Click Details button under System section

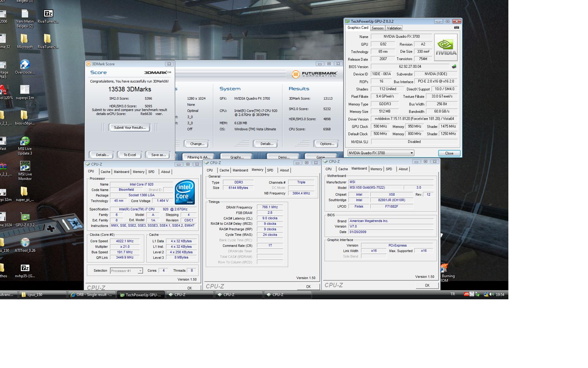click(267, 144)
